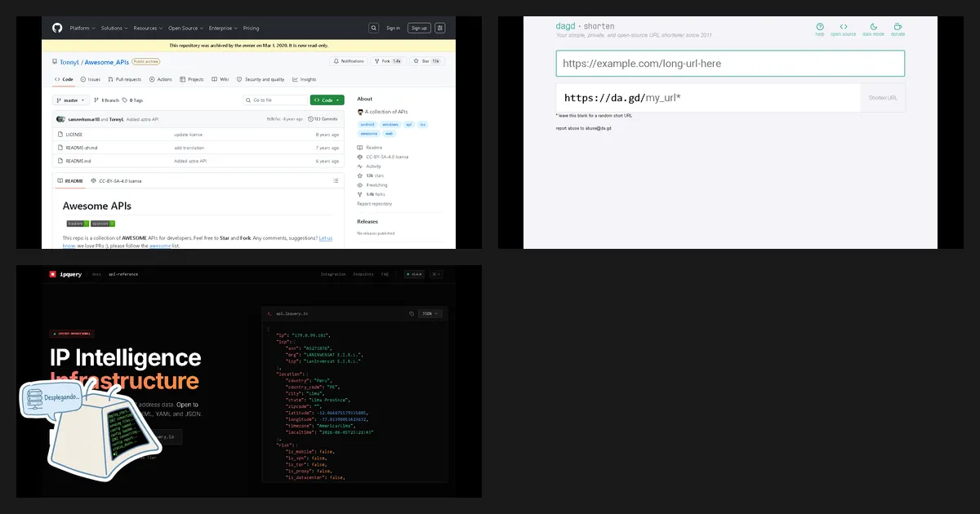Click the LICENSE file icon
This screenshot has height=514, width=980.
pyautogui.click(x=60, y=135)
